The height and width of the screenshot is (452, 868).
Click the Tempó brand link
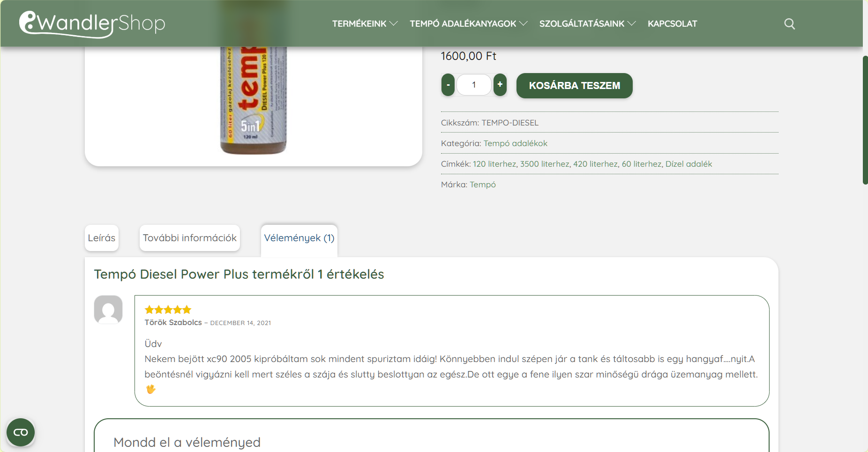point(483,185)
